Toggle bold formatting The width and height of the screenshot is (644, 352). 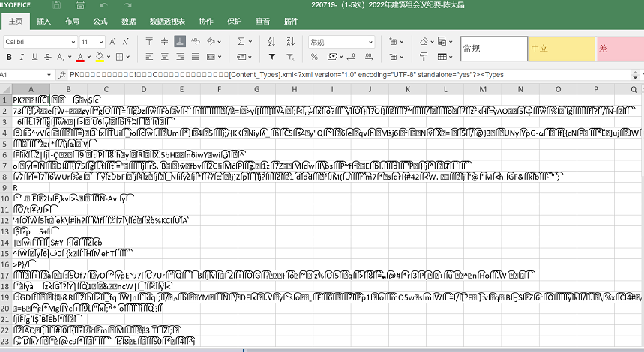pos(10,57)
